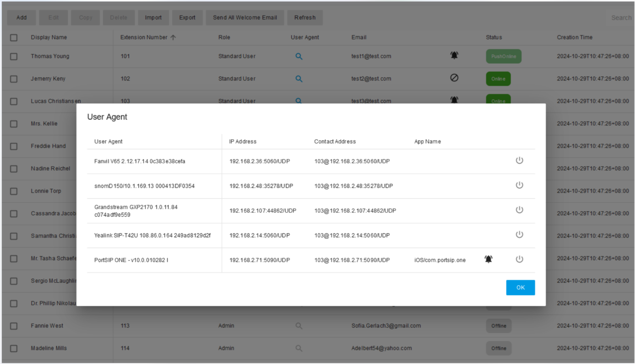Disconnect the Grandstream GXP2170 device
The width and height of the screenshot is (635, 364).
coord(519,210)
